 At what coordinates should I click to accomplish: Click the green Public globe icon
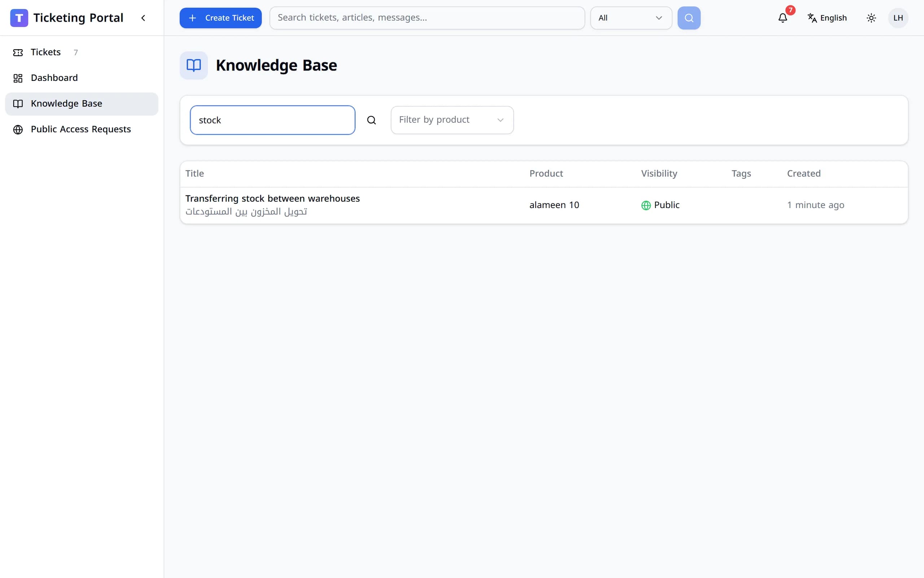(x=646, y=205)
